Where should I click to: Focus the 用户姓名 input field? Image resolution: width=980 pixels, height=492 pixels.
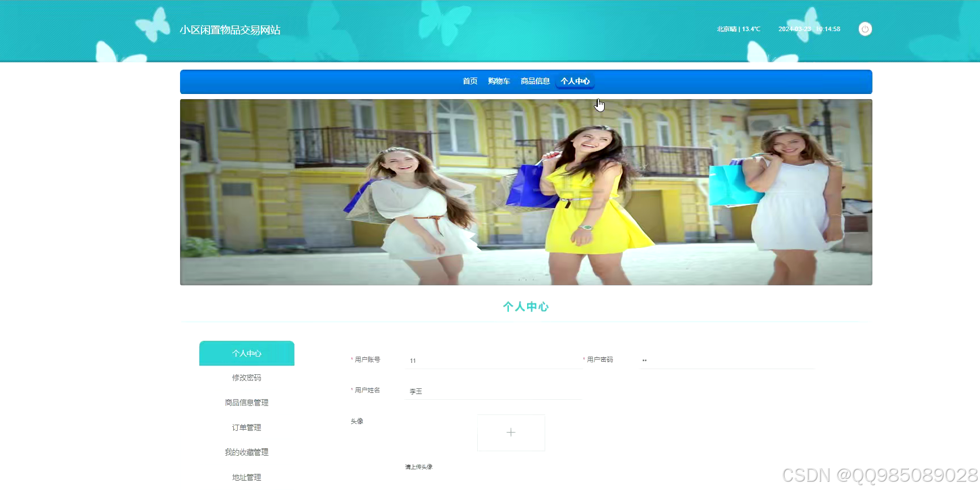(x=494, y=391)
